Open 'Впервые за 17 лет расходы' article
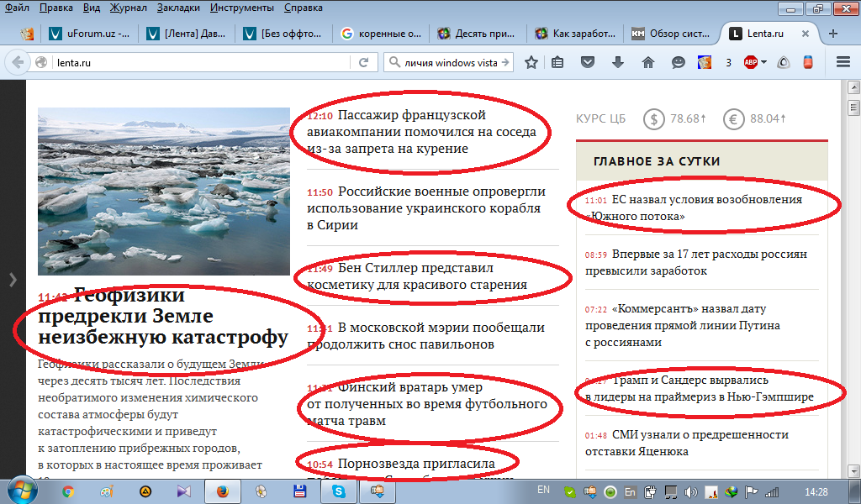Screen dimensions: 861x504 point(695,262)
